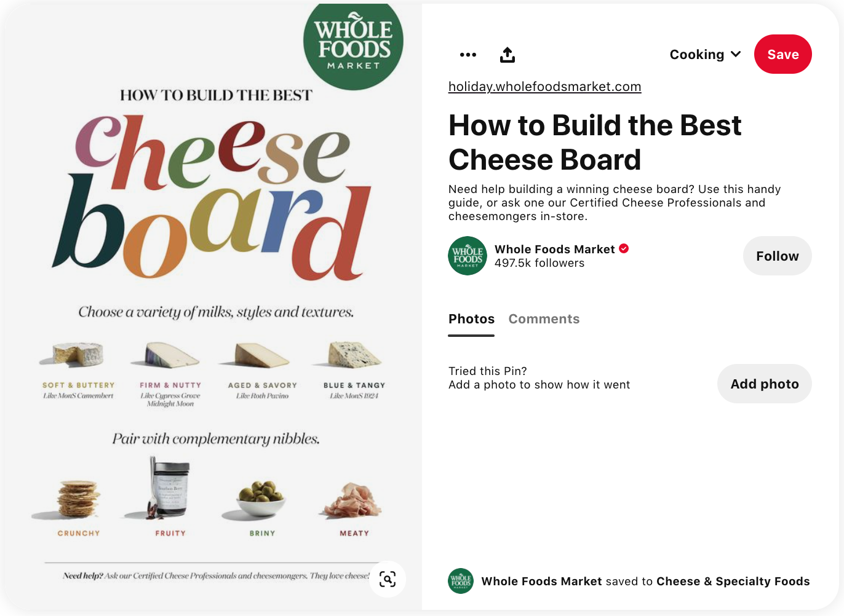Select the Photos tab
The height and width of the screenshot is (616, 844).
471,319
